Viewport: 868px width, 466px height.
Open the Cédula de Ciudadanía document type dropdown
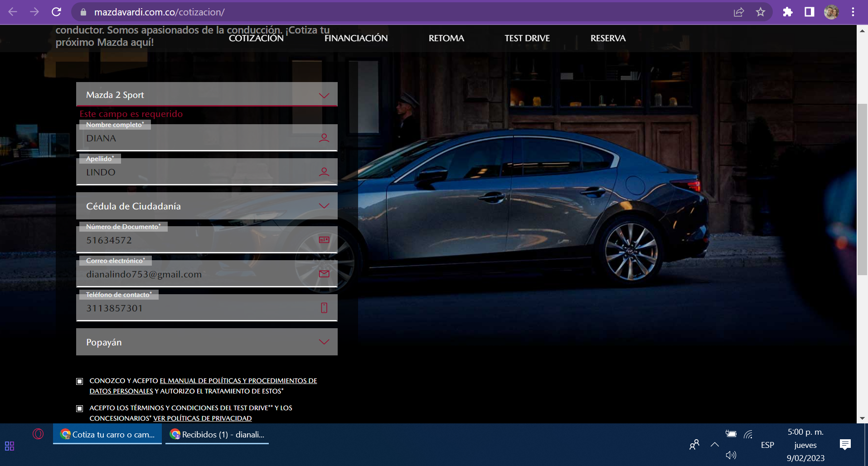[207, 206]
